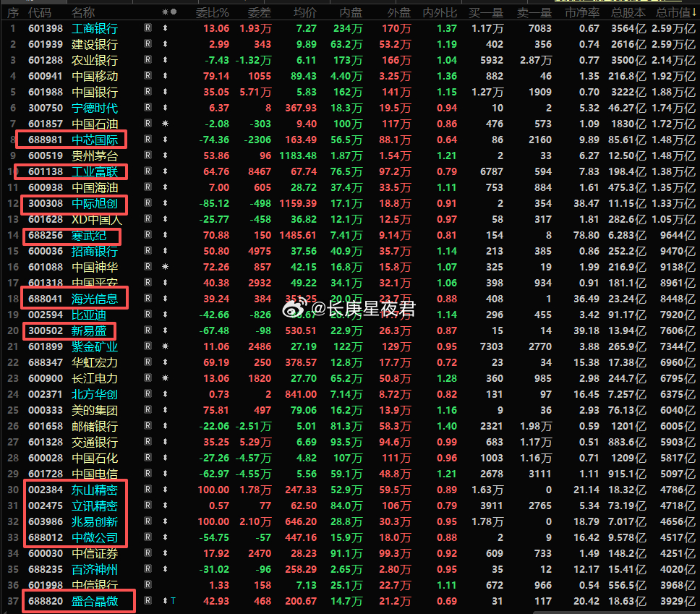Select stock name 中际旭创
Viewport: 700px width, 614px height.
[95, 204]
